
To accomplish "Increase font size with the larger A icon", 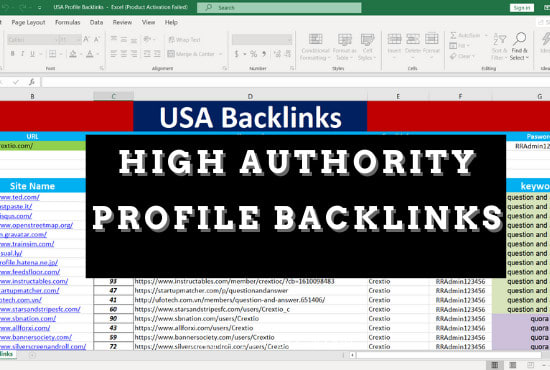I will click(x=86, y=39).
